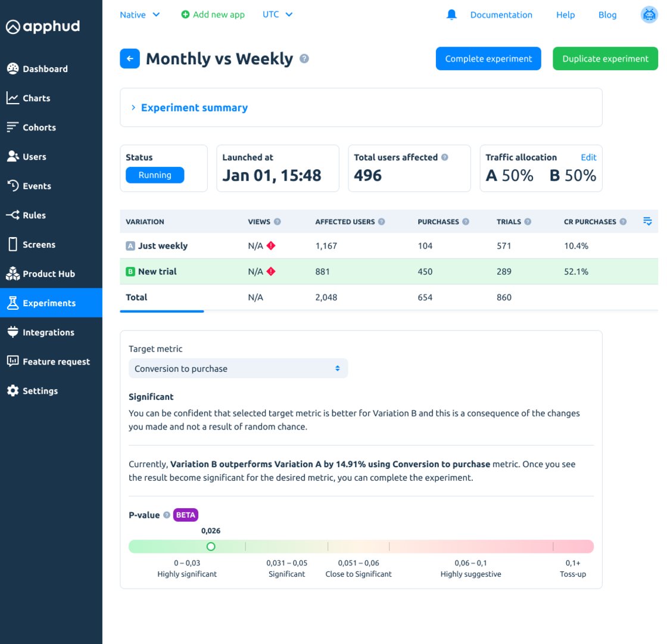Click the Rules icon in sidebar
The height and width of the screenshot is (644, 667).
point(13,215)
